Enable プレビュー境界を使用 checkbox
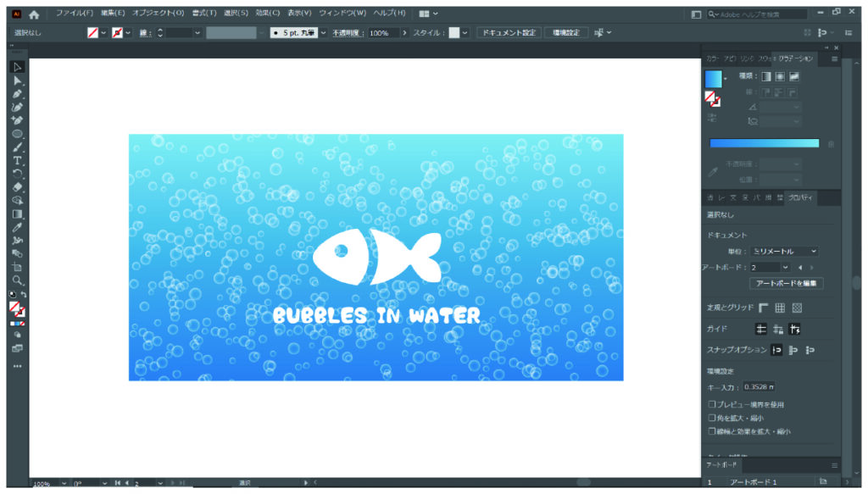The width and height of the screenshot is (868, 494). (x=711, y=404)
